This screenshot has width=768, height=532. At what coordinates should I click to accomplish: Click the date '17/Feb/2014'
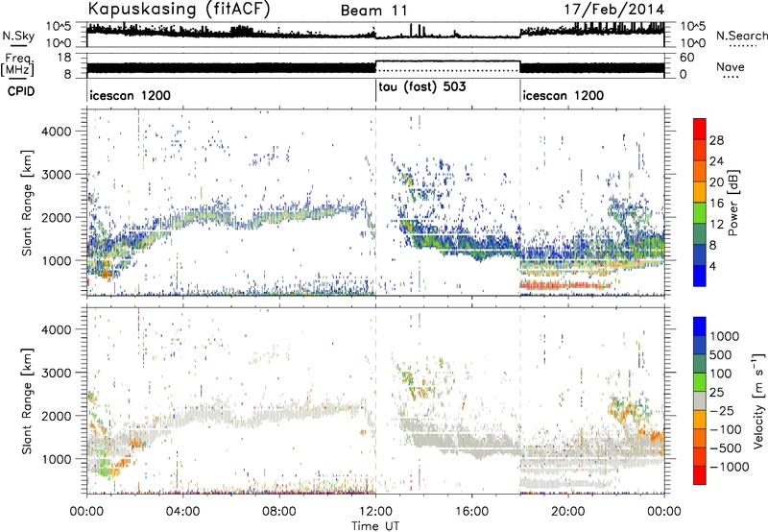(614, 10)
